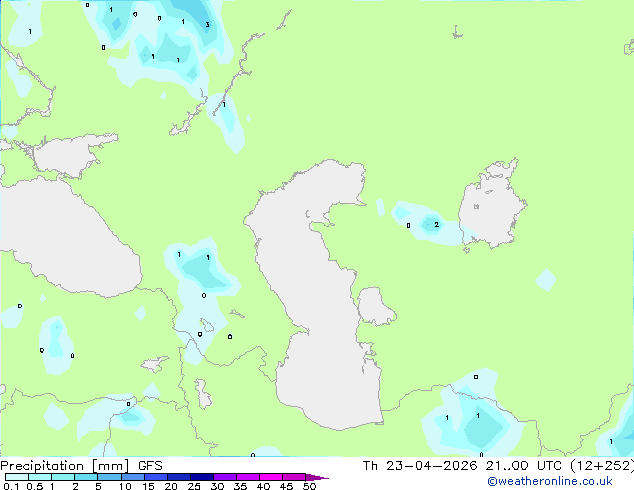Click the 'Th 23-04-2026' date text
The height and width of the screenshot is (490, 634).
(420, 466)
